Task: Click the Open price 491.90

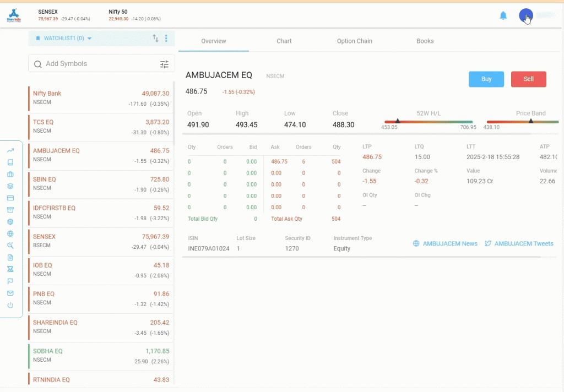Action: (x=198, y=125)
